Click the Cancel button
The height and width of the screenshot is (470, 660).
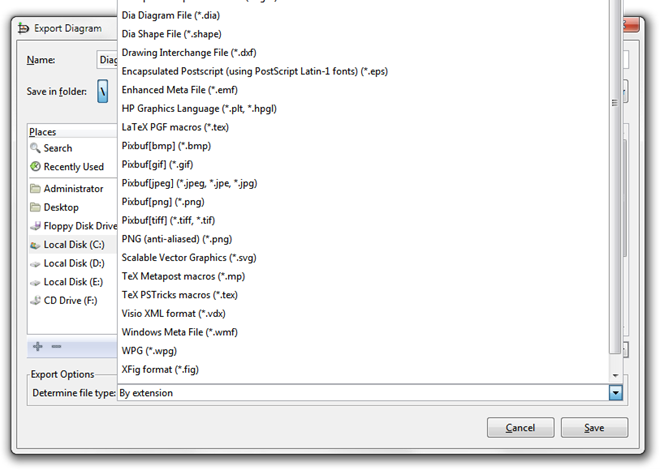tap(520, 428)
